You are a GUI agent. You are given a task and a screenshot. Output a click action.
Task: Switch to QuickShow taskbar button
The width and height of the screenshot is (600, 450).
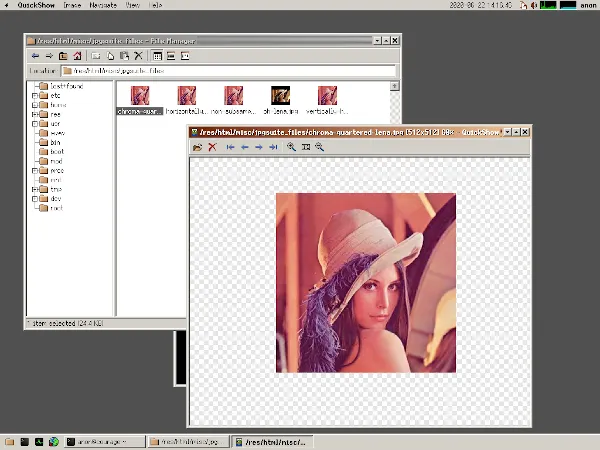click(x=273, y=442)
